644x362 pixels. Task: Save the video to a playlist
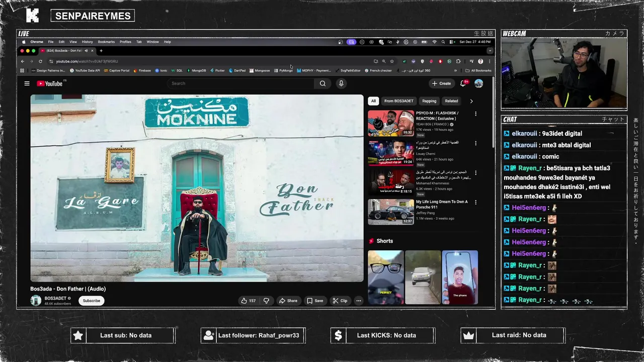click(x=315, y=301)
